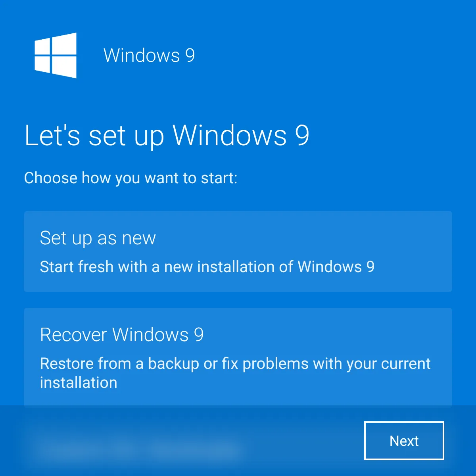Click the word "installation" ending the recover description
This screenshot has width=476, height=476.
[79, 383]
